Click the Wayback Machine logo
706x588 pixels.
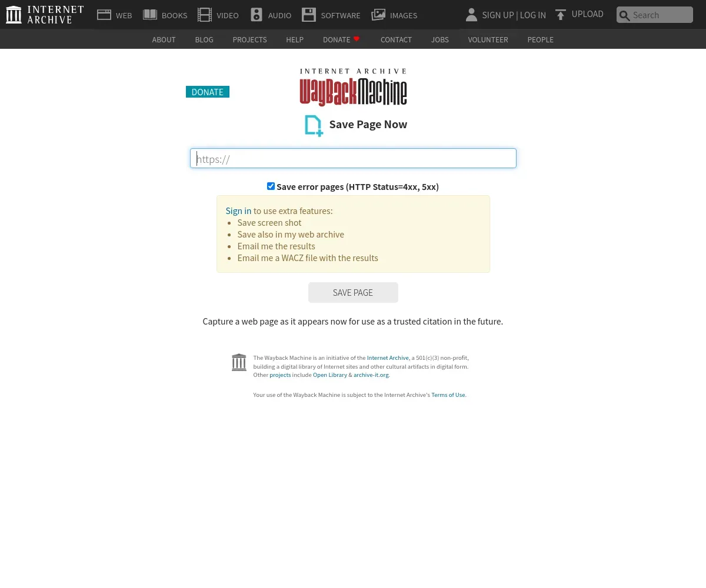[x=353, y=87]
